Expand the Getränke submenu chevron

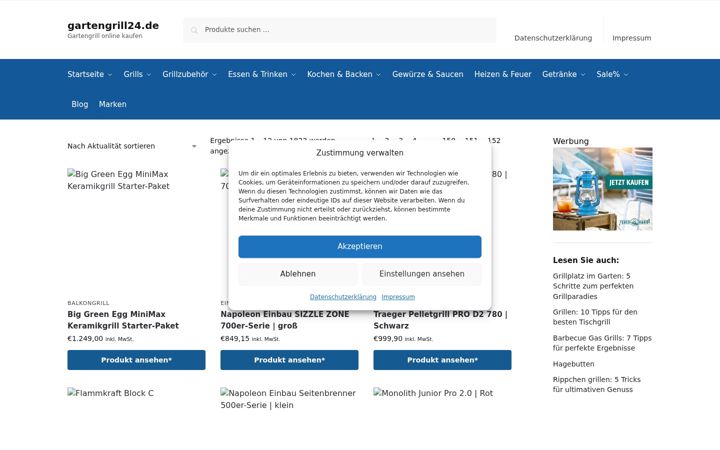583,74
